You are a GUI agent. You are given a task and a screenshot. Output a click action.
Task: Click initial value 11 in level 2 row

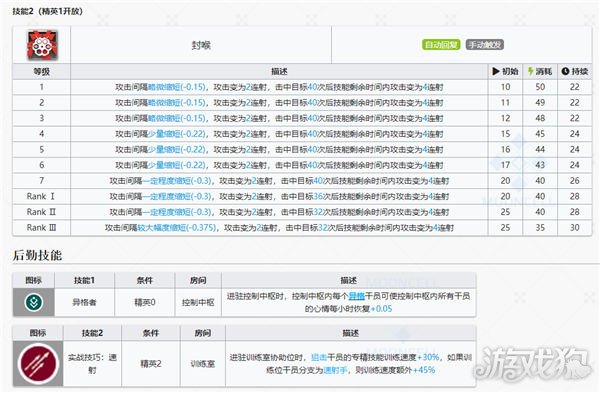[x=505, y=103]
